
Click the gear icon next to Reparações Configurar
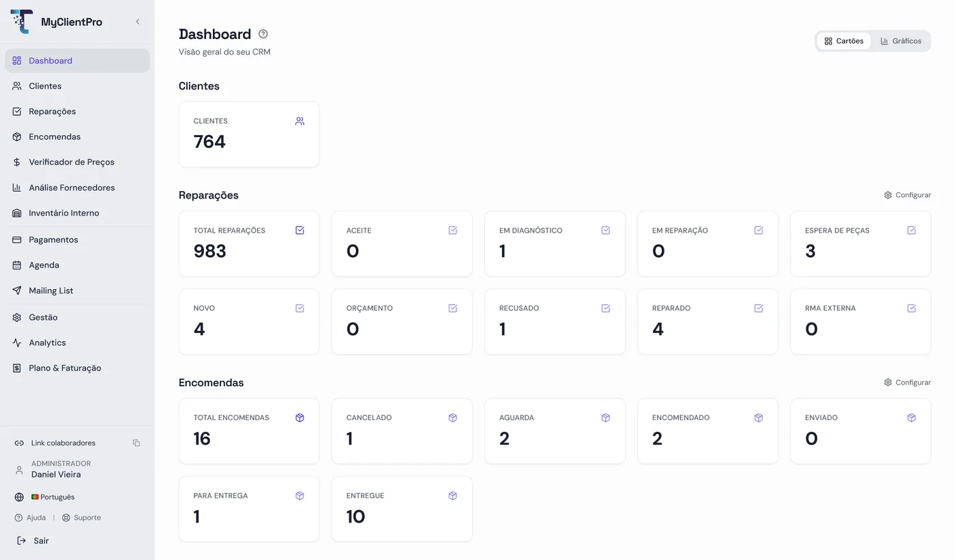tap(887, 195)
